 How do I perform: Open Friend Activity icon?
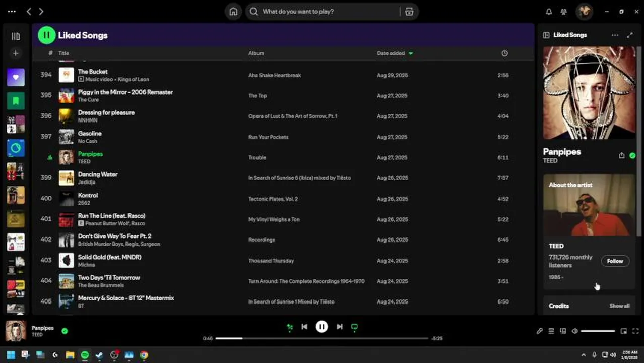pos(564,11)
